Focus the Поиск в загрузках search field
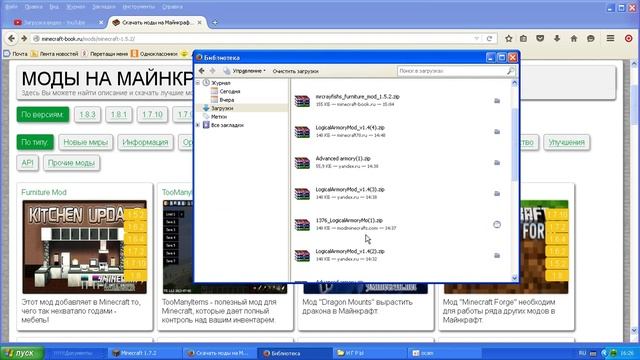This screenshot has width=640, height=360. click(x=456, y=71)
